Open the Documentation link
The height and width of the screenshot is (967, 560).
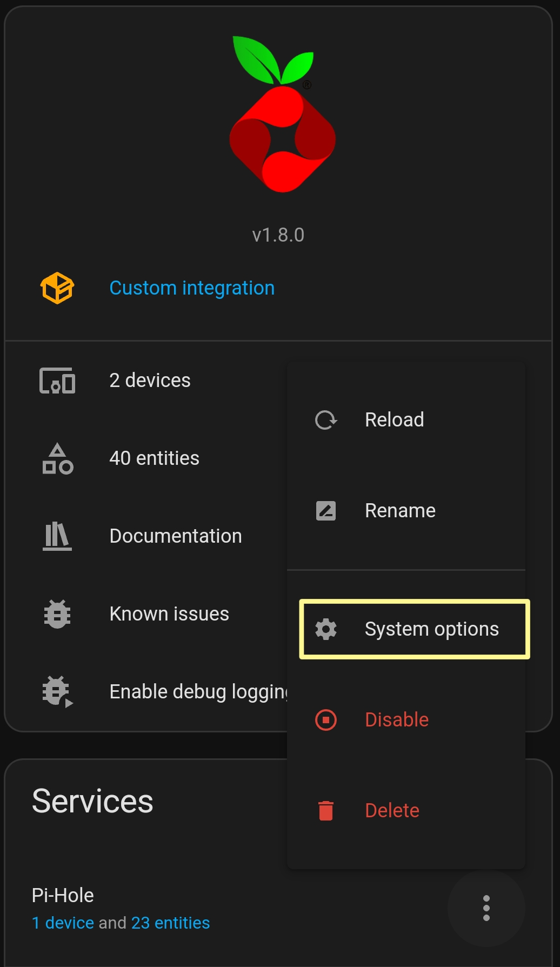pyautogui.click(x=176, y=536)
